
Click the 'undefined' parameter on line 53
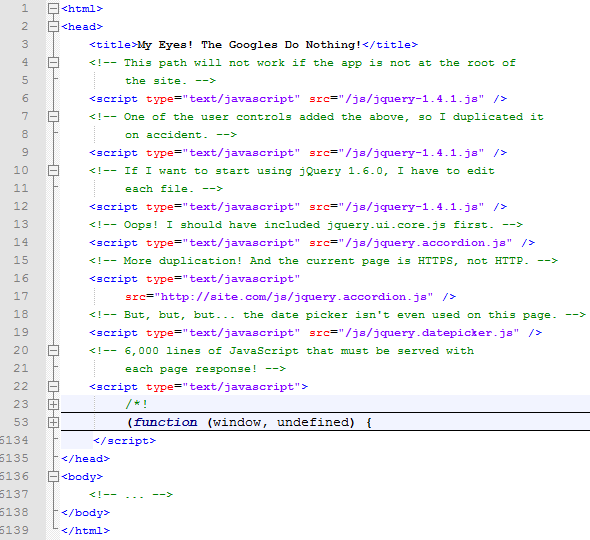[x=312, y=423]
